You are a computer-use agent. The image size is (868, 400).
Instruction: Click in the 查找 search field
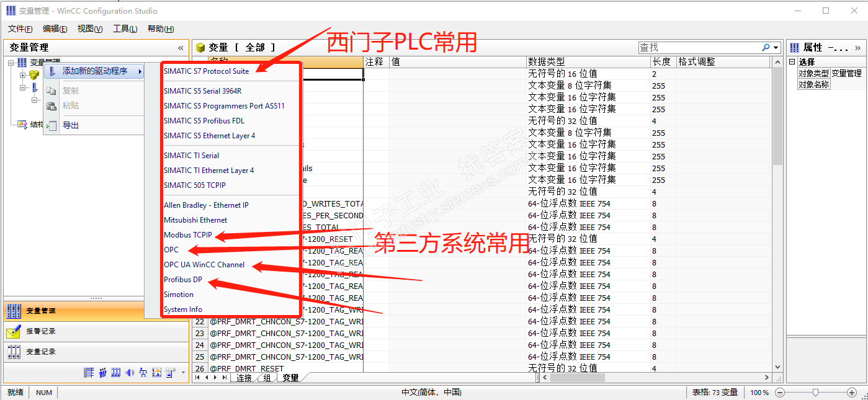(x=700, y=47)
